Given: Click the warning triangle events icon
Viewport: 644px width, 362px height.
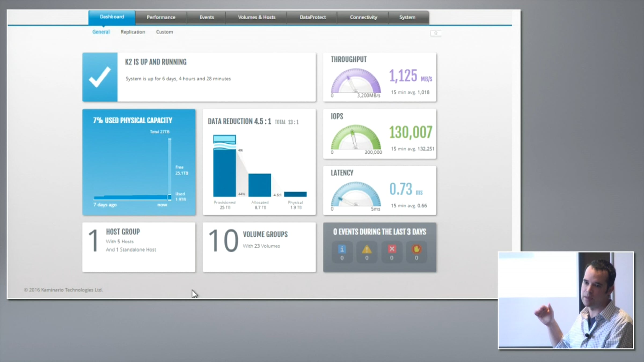Looking at the screenshot, I should point(367,249).
